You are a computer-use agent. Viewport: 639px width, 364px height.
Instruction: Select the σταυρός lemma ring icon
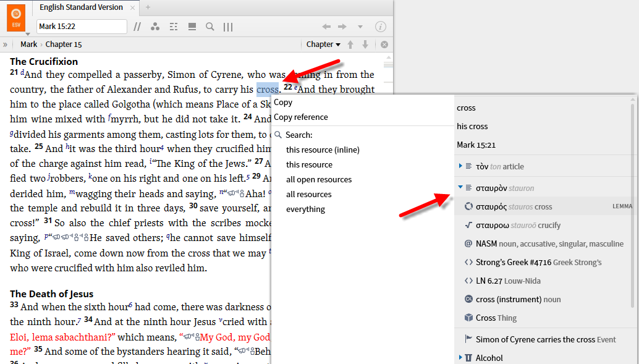pos(468,206)
